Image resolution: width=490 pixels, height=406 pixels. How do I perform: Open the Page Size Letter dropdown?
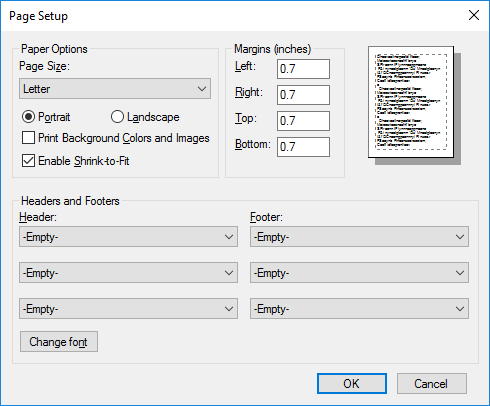(x=115, y=89)
